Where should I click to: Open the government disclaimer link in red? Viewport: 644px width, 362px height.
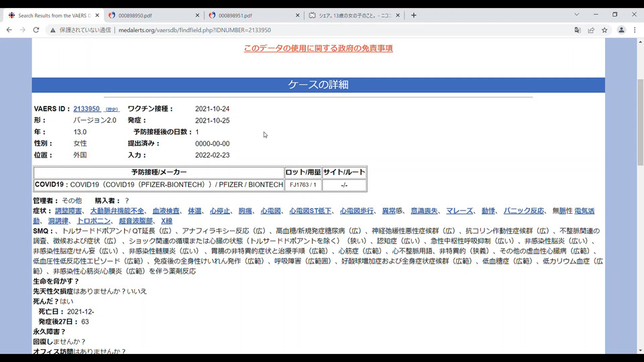[318, 48]
